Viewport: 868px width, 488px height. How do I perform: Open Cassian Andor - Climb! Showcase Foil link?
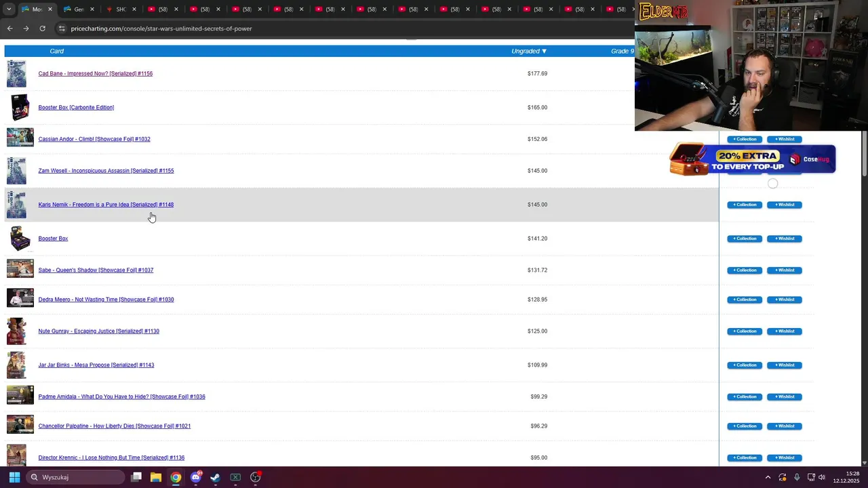[94, 139]
